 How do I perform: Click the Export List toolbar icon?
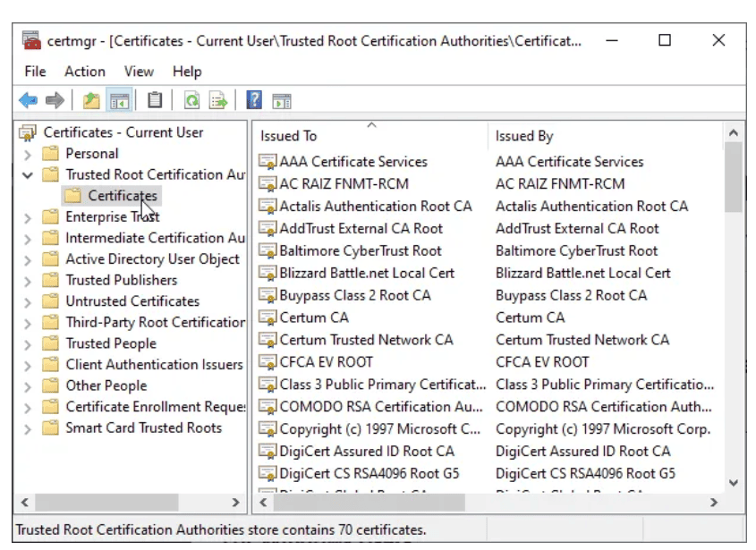[x=218, y=100]
